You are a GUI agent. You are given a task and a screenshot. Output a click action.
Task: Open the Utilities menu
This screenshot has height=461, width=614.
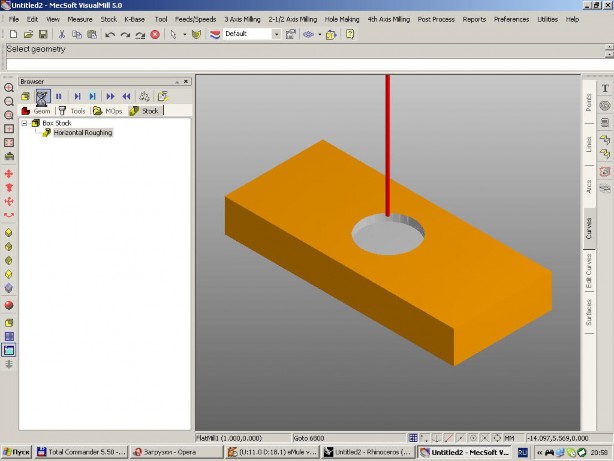point(547,19)
